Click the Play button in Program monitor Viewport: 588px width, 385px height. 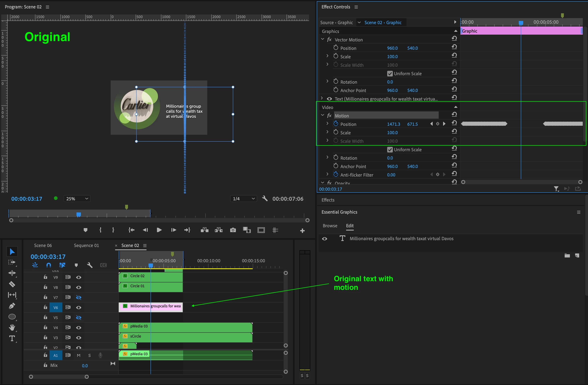coord(159,230)
